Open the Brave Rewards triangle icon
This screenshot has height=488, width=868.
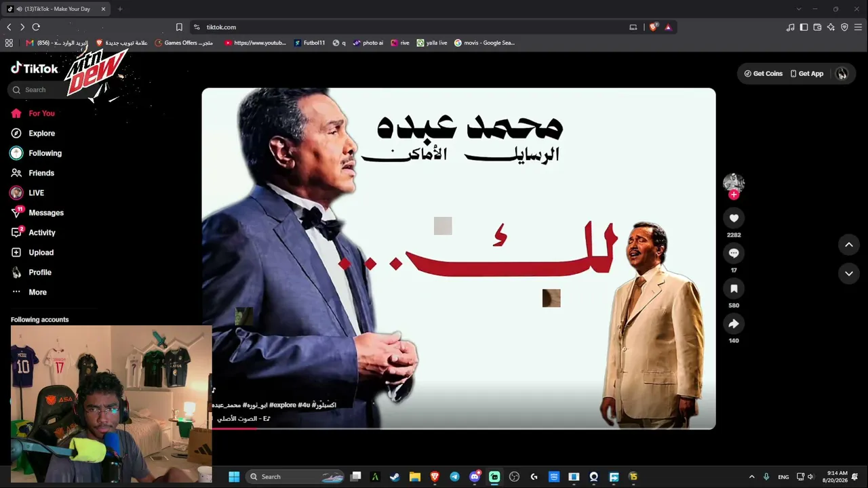click(x=668, y=27)
